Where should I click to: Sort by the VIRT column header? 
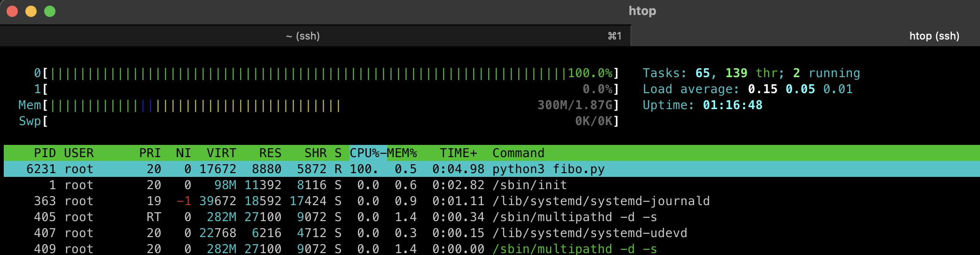tap(222, 153)
